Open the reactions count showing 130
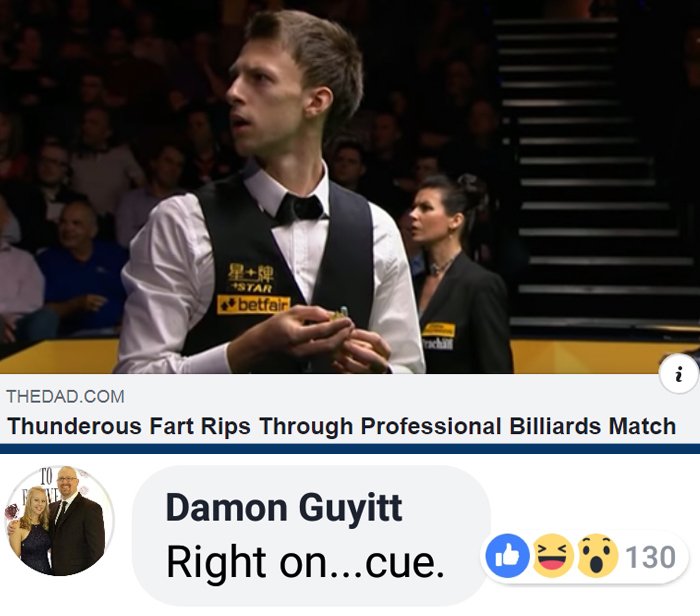Viewport: 700px width, 616px height. click(650, 557)
